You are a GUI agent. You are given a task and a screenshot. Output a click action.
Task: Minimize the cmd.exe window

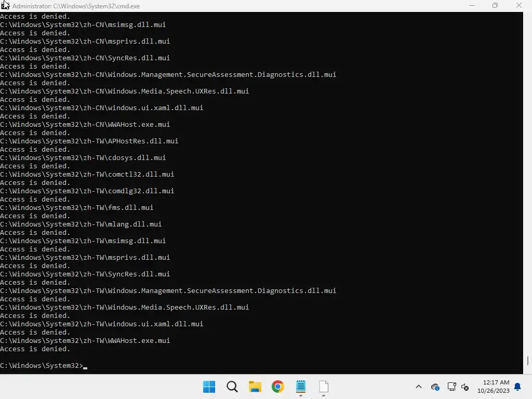[472, 5]
